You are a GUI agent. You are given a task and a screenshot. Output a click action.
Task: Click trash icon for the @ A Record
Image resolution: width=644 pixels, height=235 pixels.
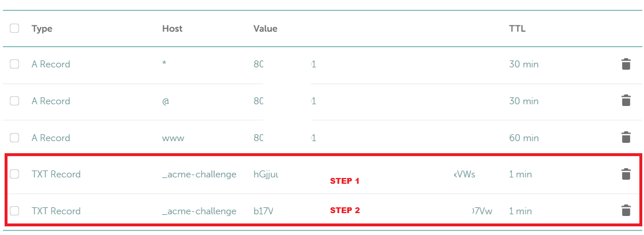click(626, 101)
